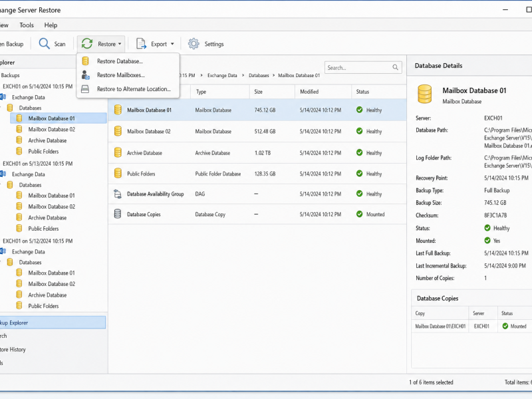The width and height of the screenshot is (532, 399).
Task: Select Mailbox Database 02 in 5/12/2024 tree
Action: point(52,284)
